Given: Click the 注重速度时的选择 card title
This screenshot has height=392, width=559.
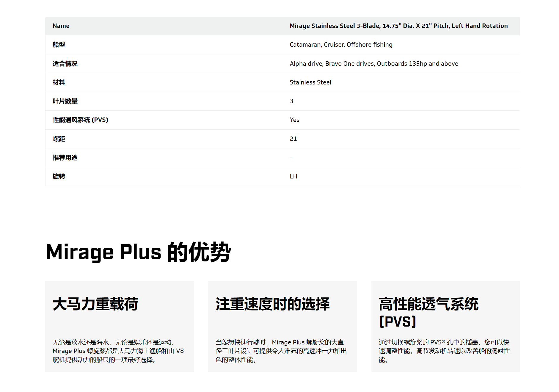Looking at the screenshot, I should [x=273, y=304].
